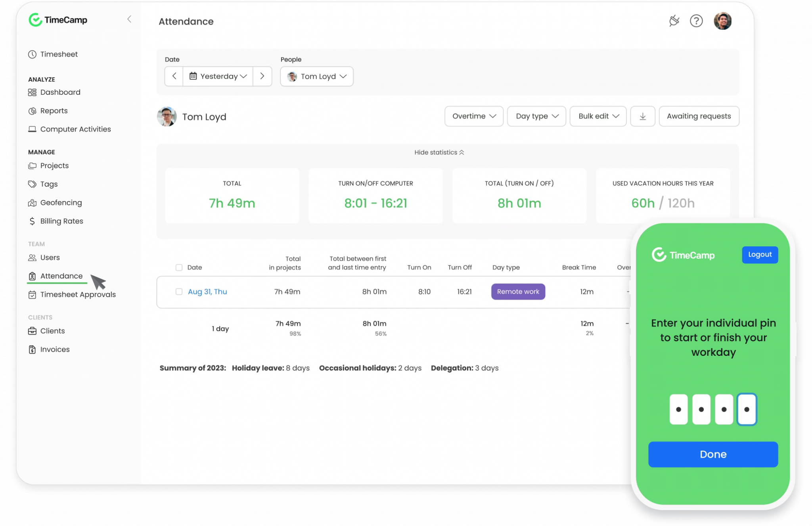The width and height of the screenshot is (812, 526).
Task: Click the Logout button on the green panel
Action: (x=760, y=255)
